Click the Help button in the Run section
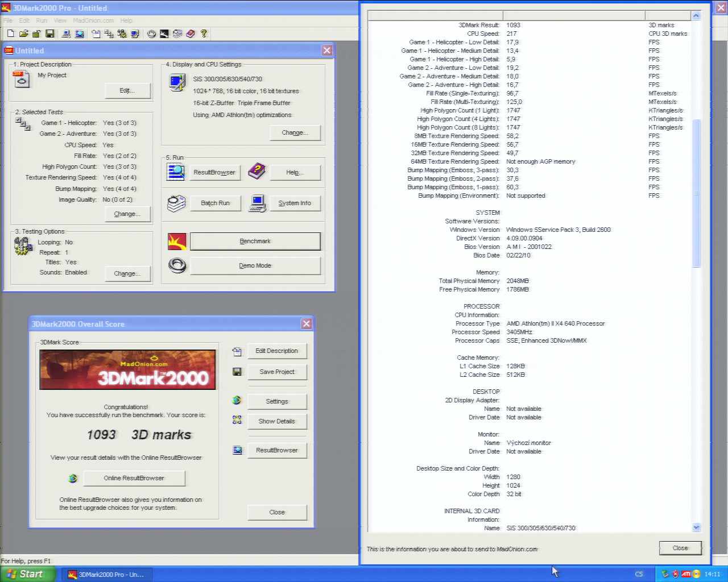The image size is (728, 582). pyautogui.click(x=295, y=172)
